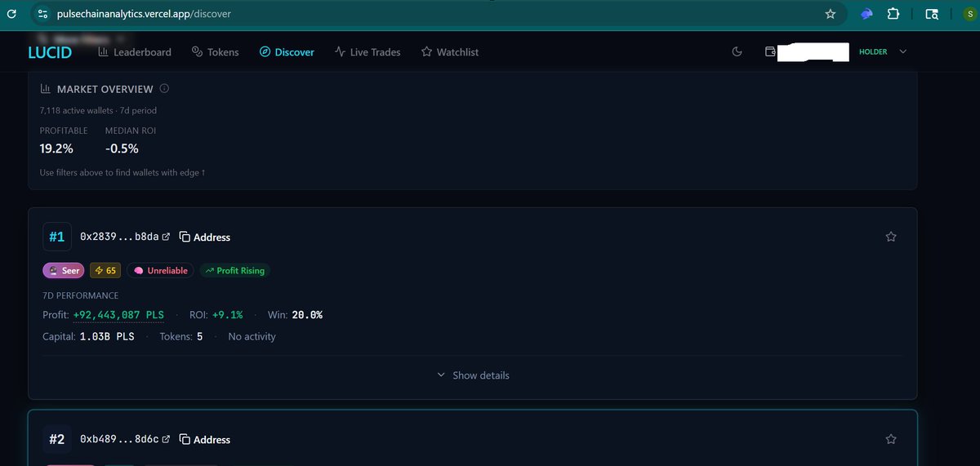Bookmark this page with star icon
The width and height of the screenshot is (980, 466).
[x=831, y=14]
